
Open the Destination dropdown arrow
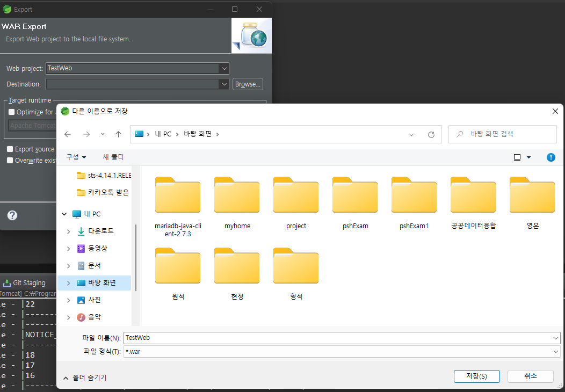tap(224, 84)
